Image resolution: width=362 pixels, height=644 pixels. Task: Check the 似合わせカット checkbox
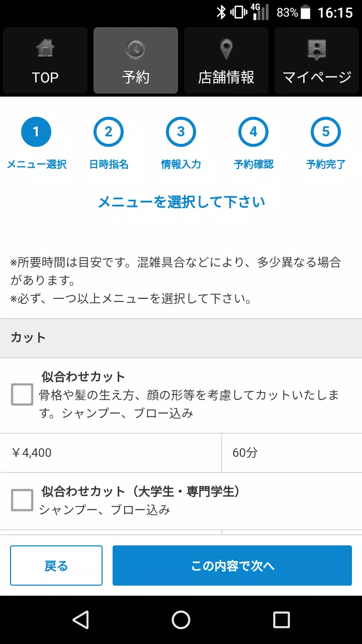(22, 394)
